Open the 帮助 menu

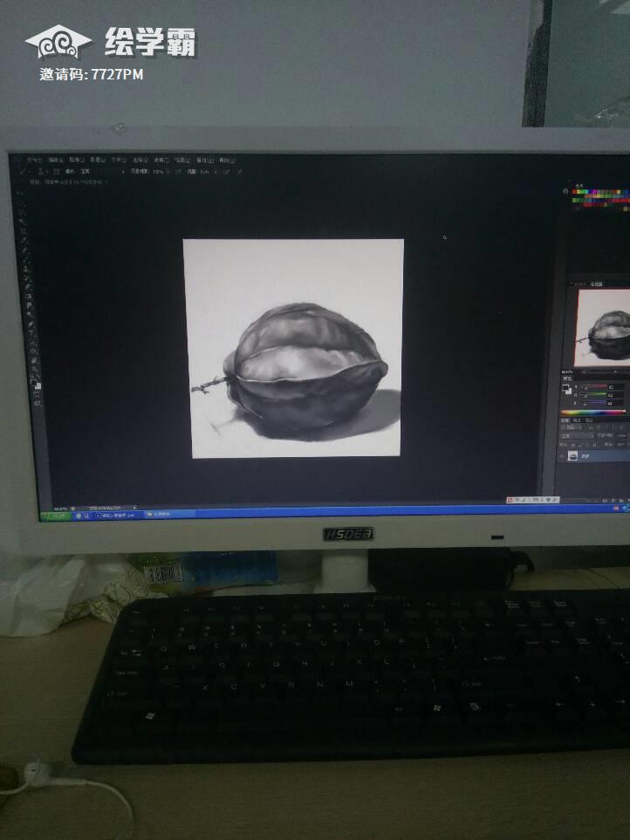tap(227, 160)
